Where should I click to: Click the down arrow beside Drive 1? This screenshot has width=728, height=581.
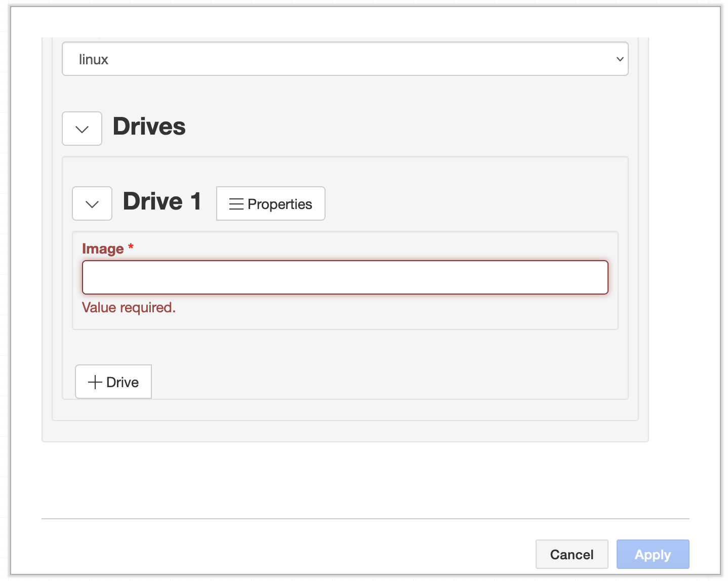pyautogui.click(x=92, y=203)
